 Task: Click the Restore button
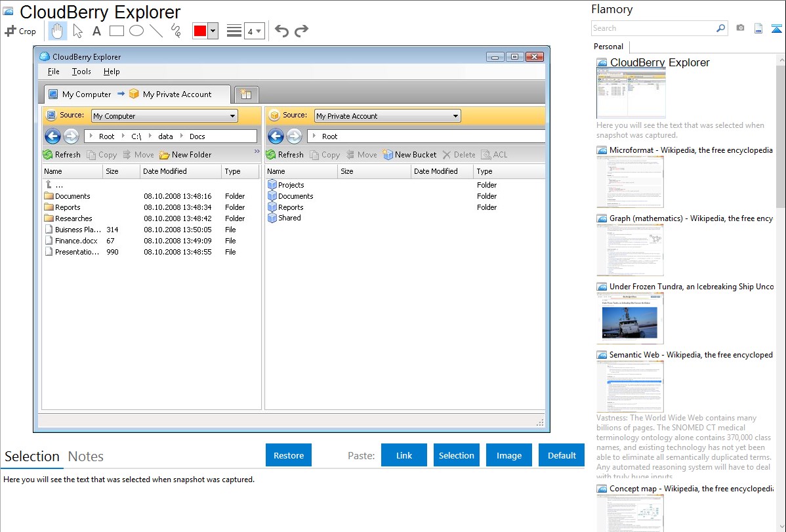289,455
